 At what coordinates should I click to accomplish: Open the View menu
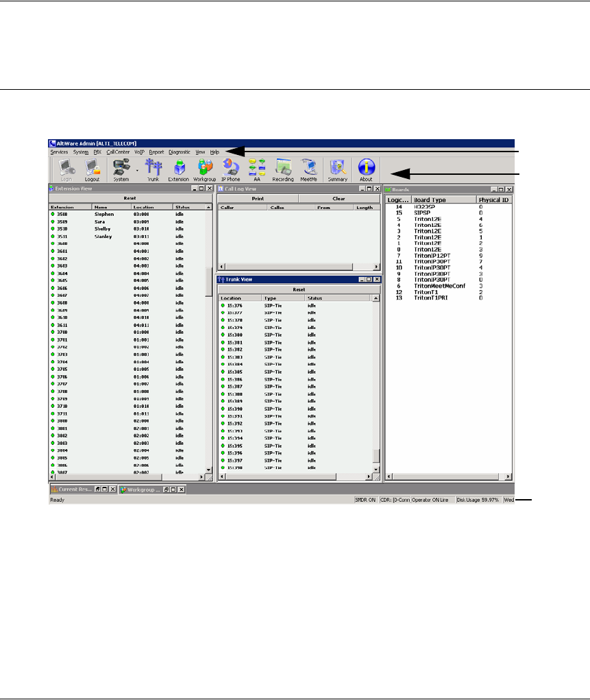[x=200, y=152]
